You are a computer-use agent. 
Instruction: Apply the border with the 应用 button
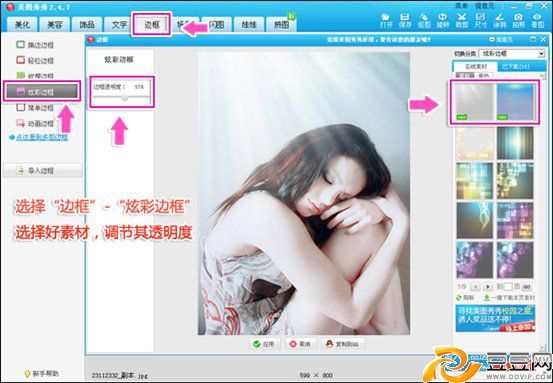(x=264, y=344)
